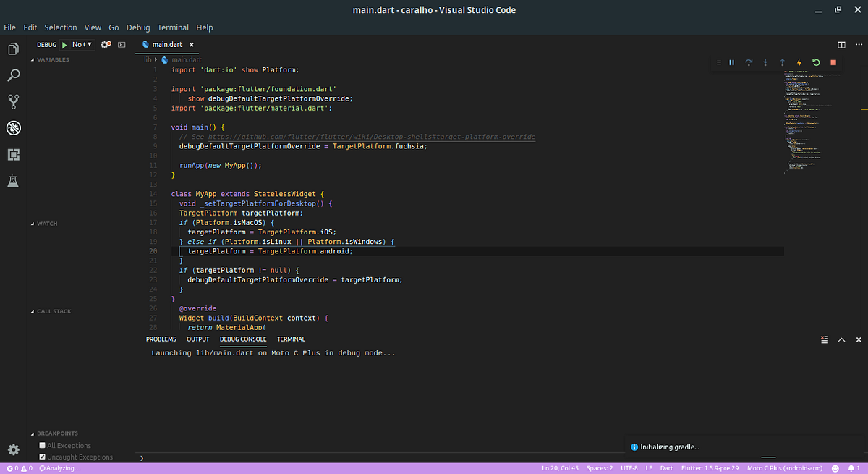Open the Source Control view
868x474 pixels.
[13, 101]
